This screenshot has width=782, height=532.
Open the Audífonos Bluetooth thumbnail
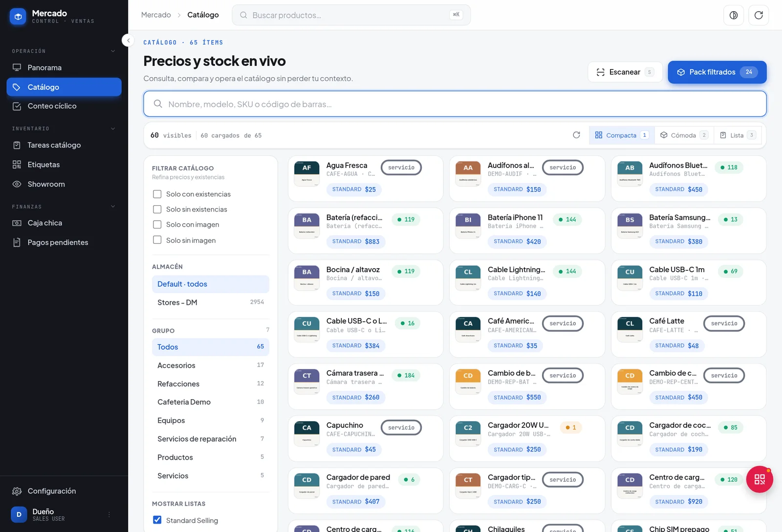pos(630,173)
